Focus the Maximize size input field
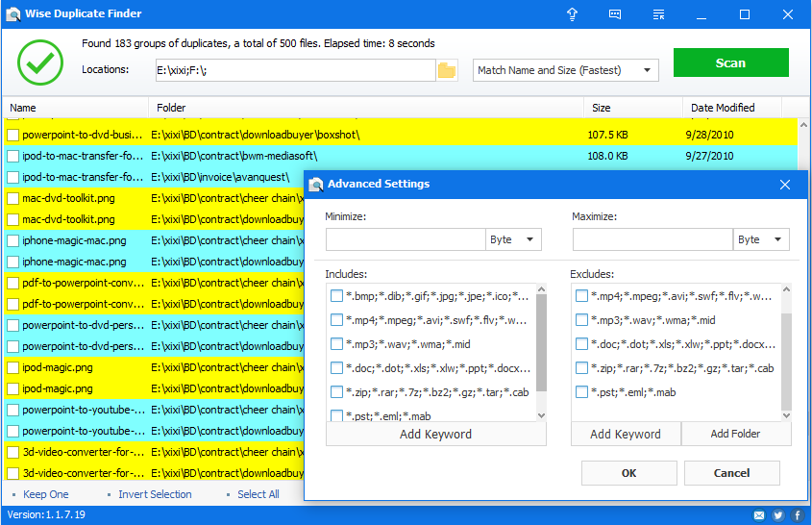Image resolution: width=812 pixels, height=525 pixels. [652, 239]
